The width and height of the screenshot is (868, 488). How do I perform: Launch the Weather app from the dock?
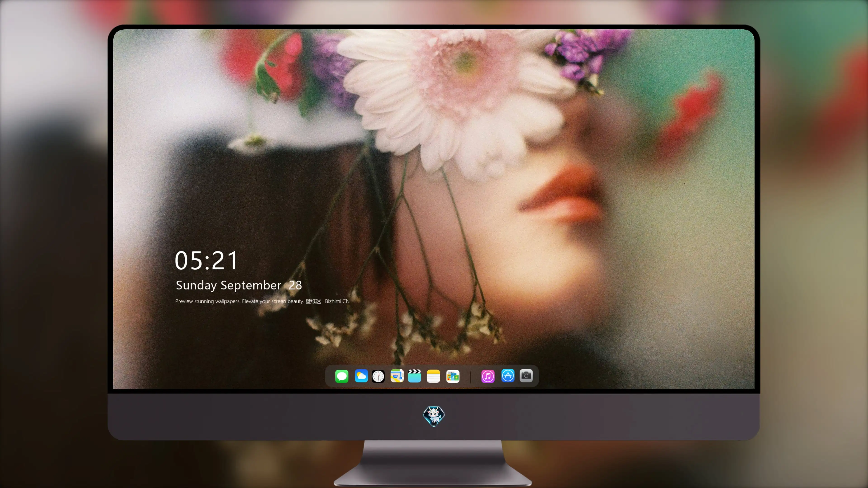(361, 376)
